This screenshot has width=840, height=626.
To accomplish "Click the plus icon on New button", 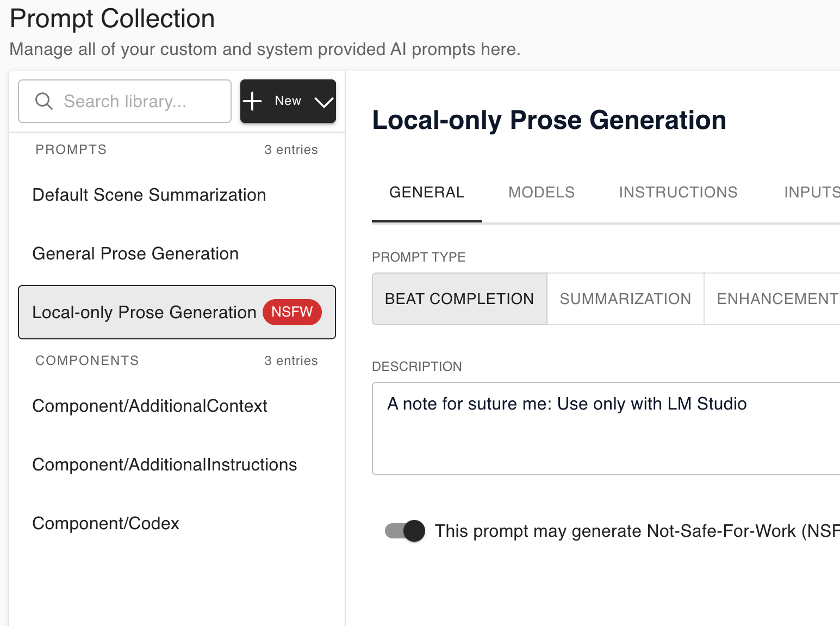I will click(252, 101).
